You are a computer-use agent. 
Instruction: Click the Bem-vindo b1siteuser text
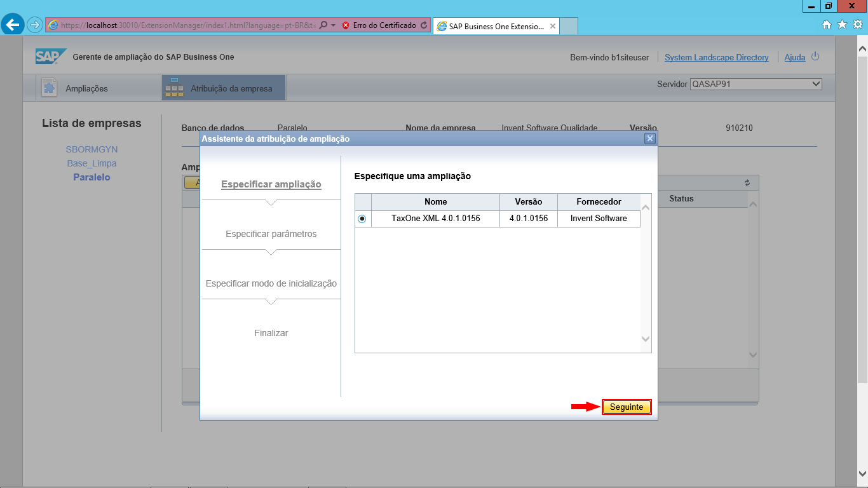609,57
